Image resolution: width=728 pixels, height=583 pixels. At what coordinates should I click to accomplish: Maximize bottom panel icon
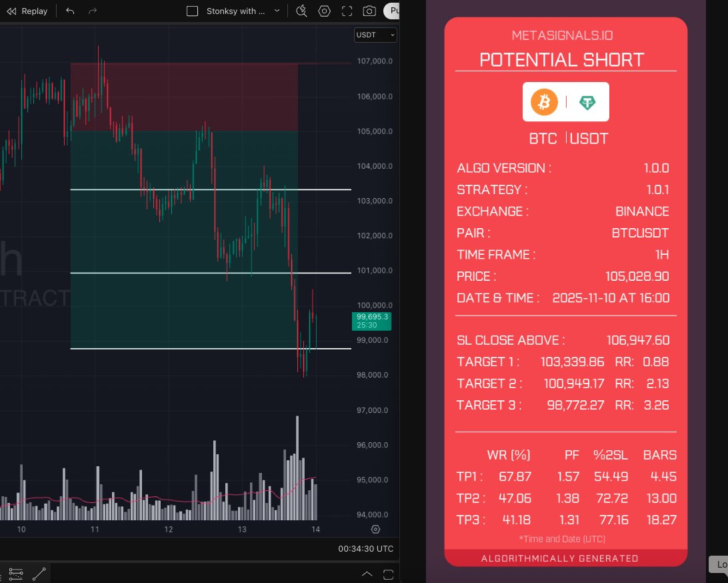pyautogui.click(x=388, y=574)
